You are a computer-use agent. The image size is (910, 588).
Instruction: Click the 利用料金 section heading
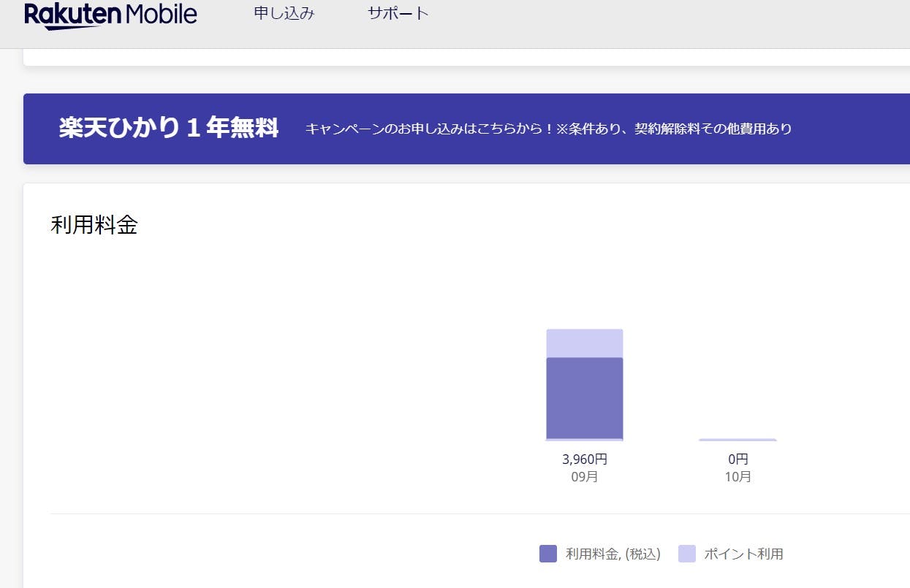[94, 225]
